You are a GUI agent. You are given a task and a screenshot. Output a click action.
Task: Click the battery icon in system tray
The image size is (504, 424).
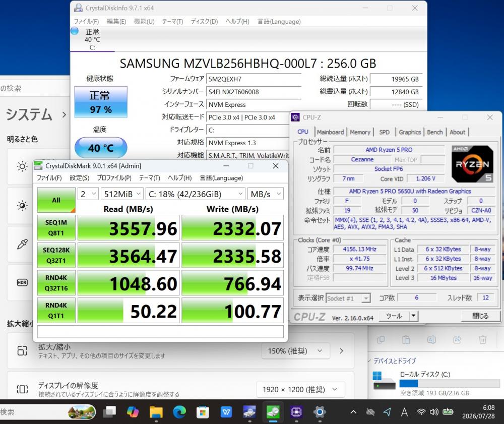click(448, 412)
